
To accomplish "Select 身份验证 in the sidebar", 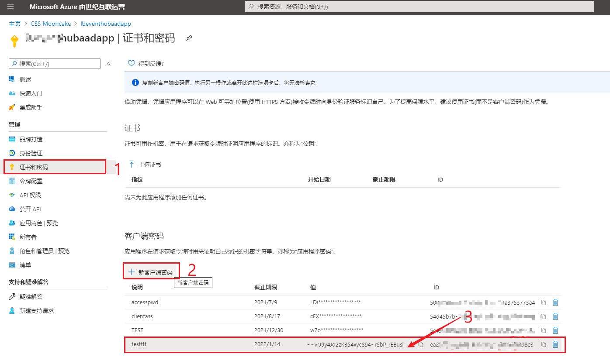I will click(x=31, y=153).
